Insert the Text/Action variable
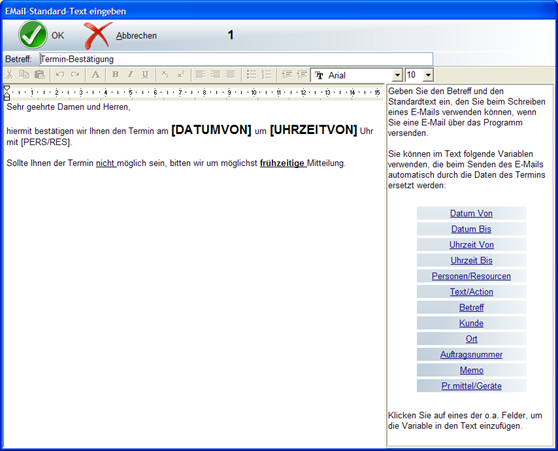Screen dimensions: 558x451 [471, 292]
